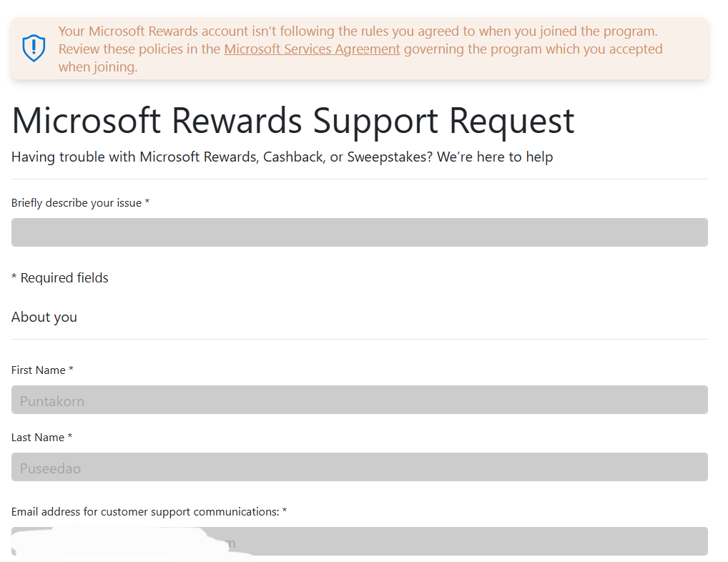Click the Microsoft Rewards Support Request heading
728x562 pixels.
[x=292, y=121]
